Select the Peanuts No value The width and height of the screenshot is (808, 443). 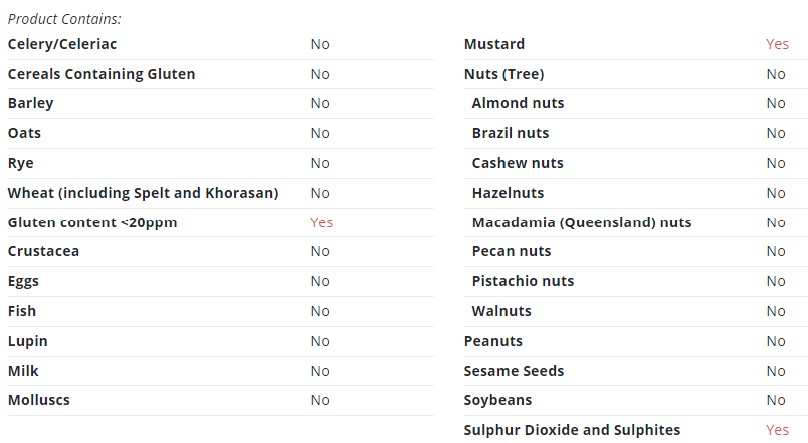776,341
